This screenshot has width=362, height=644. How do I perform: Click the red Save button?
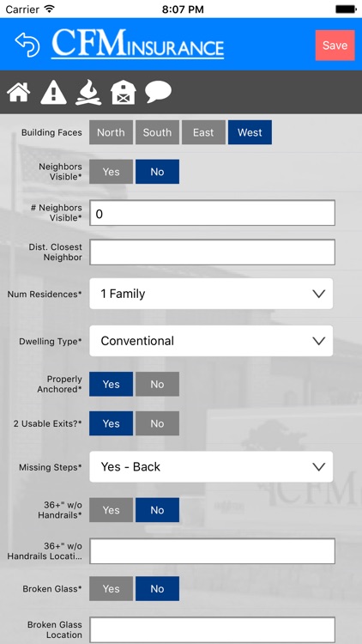335,46
